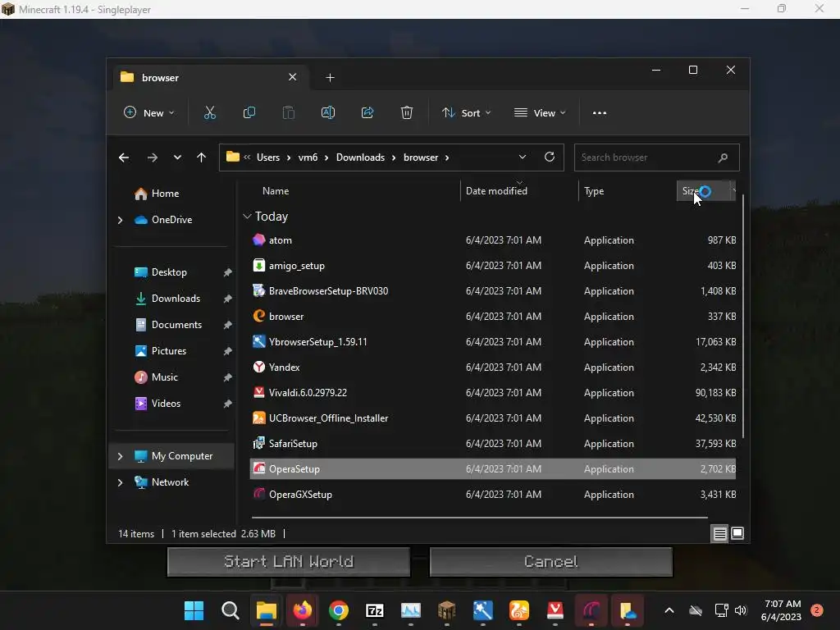Switch to large thumbnails view icon
The height and width of the screenshot is (630, 840).
737,533
